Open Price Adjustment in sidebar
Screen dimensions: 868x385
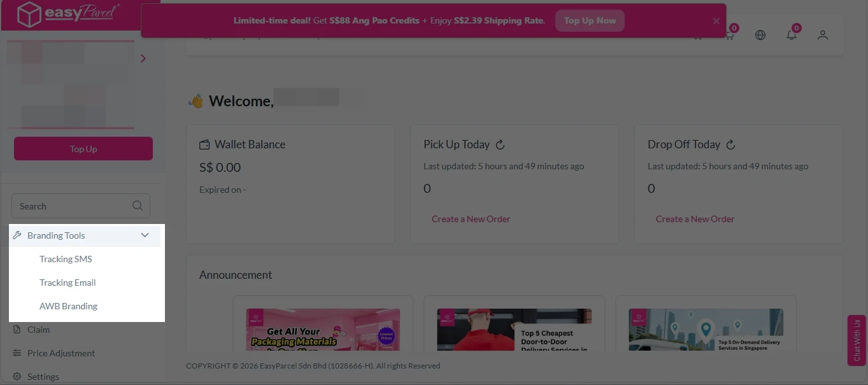tap(60, 353)
